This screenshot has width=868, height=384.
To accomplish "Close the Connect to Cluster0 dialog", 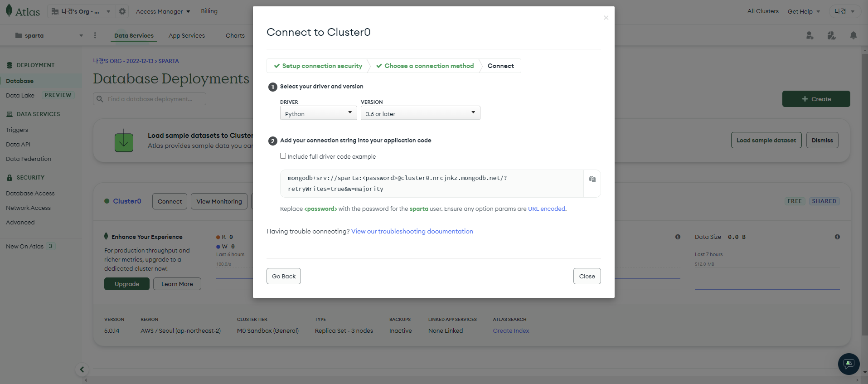I will (606, 18).
